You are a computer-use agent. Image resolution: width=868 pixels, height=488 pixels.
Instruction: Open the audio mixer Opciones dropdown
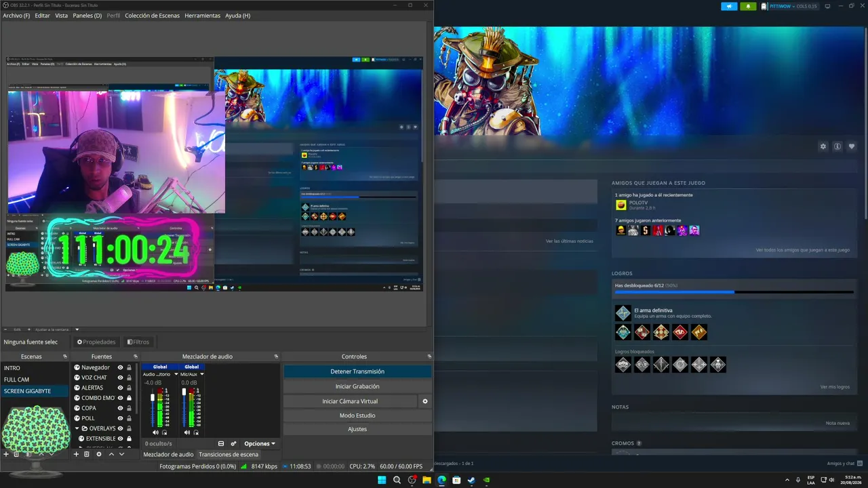click(x=260, y=444)
